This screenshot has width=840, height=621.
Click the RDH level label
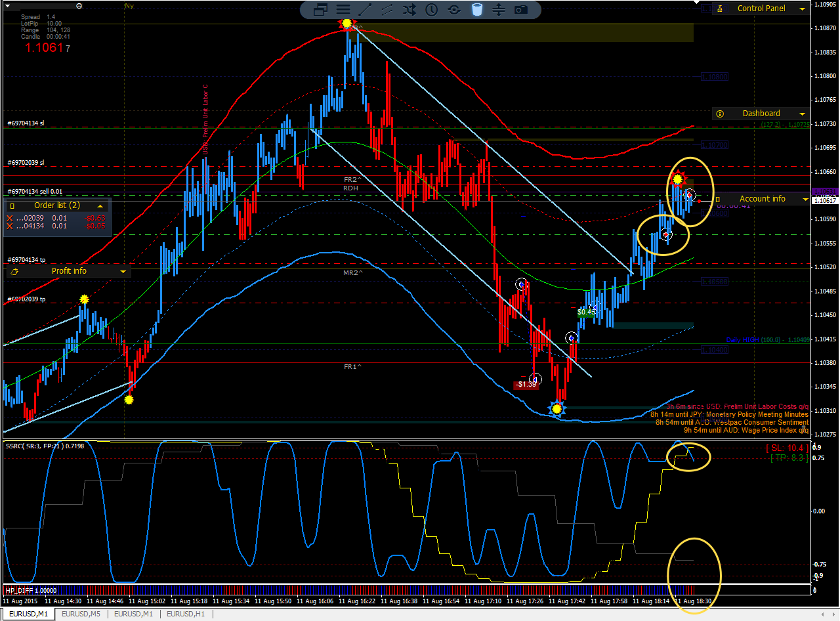pos(350,188)
